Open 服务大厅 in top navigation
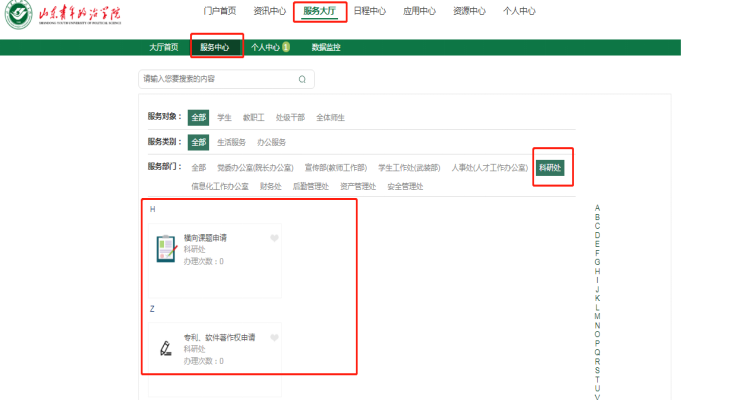Image resolution: width=749 pixels, height=401 pixels. (320, 11)
